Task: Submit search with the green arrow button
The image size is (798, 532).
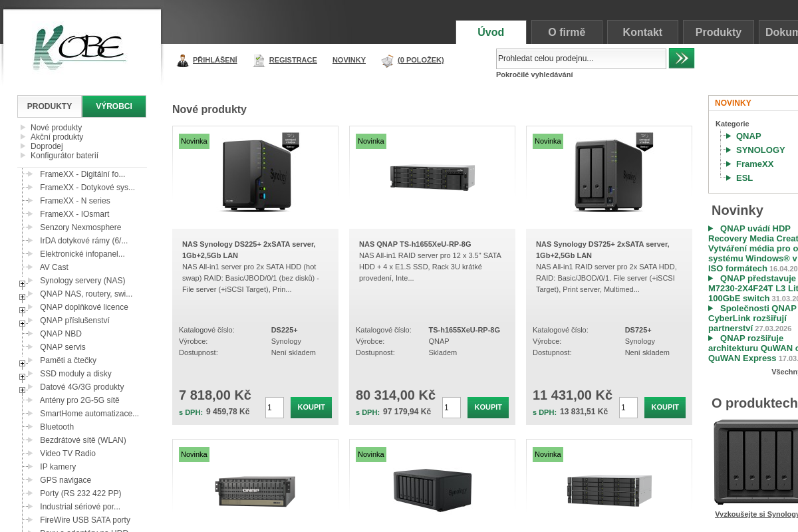Action: pyautogui.click(x=682, y=58)
